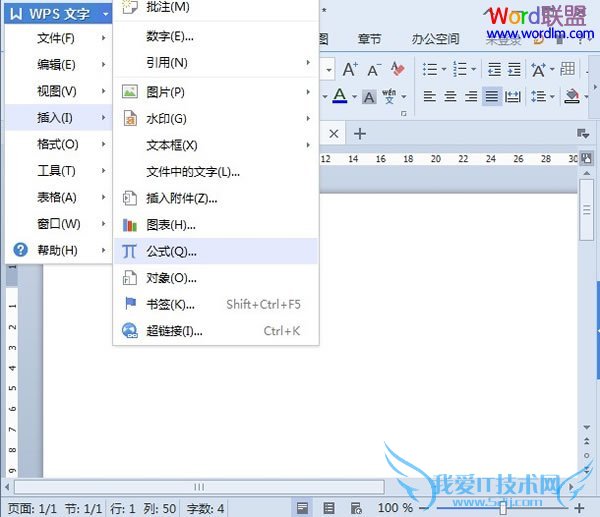
Task: Click the decrease indent icon
Action: click(494, 70)
